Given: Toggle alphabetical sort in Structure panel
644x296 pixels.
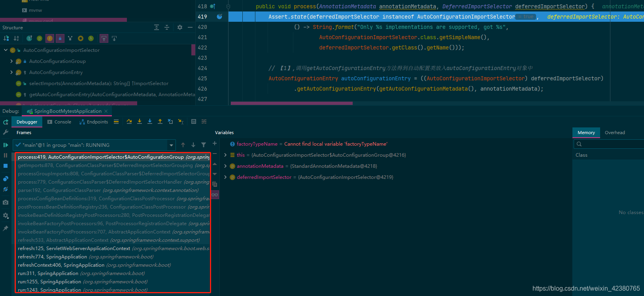Looking at the screenshot, I should 16,38.
